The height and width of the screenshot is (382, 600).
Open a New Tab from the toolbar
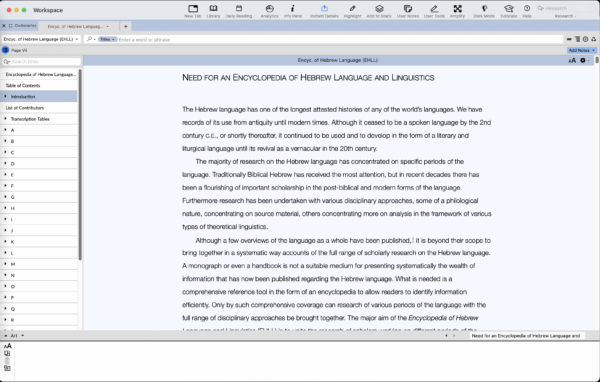[x=193, y=11]
